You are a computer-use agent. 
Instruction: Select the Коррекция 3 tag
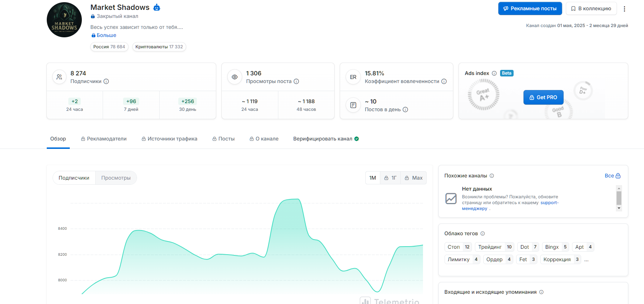point(561,259)
